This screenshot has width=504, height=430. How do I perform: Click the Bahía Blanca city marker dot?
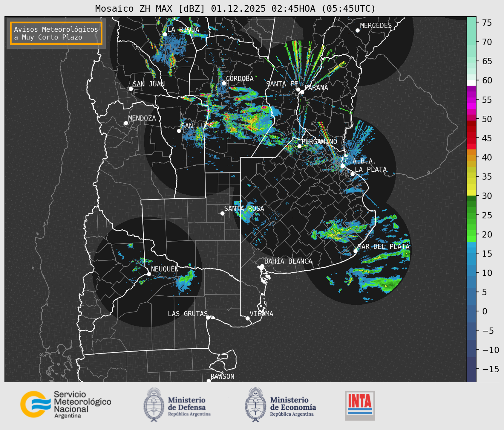pyautogui.click(x=262, y=266)
